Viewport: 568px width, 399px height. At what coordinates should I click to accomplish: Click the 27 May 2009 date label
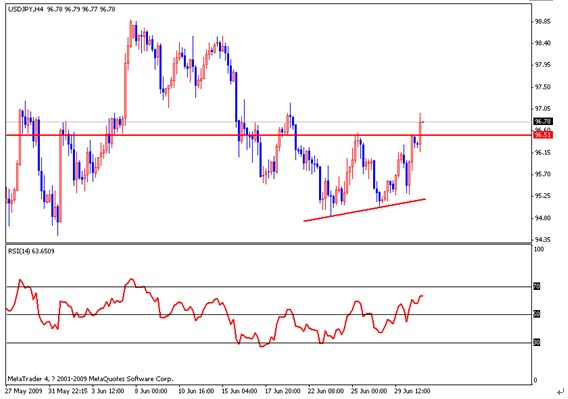point(24,391)
